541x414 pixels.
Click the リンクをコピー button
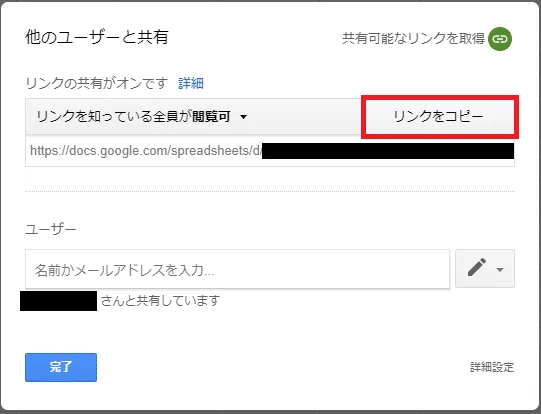[x=440, y=117]
